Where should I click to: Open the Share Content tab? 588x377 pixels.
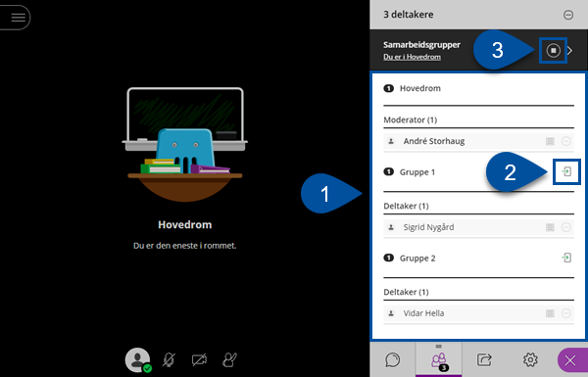tap(484, 360)
